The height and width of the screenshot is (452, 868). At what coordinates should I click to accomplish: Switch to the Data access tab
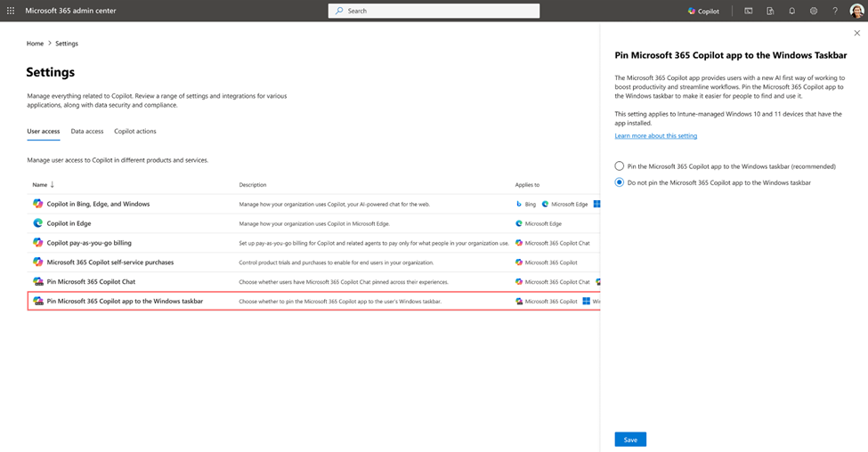click(87, 131)
